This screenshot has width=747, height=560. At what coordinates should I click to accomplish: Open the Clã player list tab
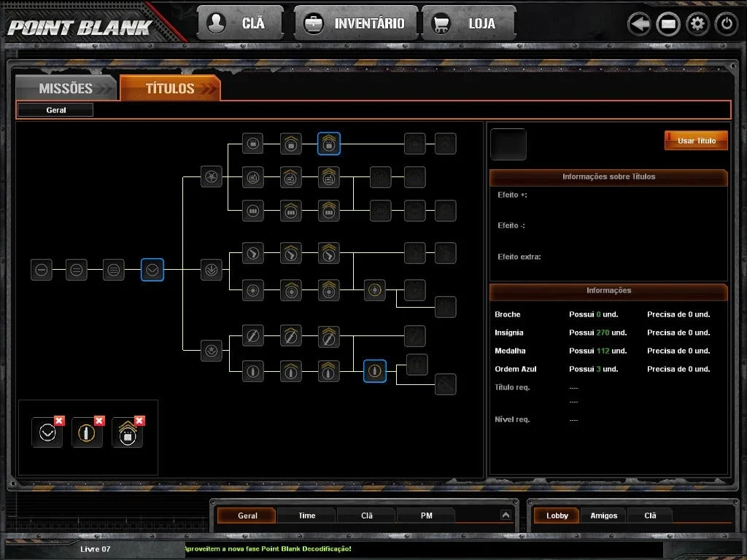[650, 516]
